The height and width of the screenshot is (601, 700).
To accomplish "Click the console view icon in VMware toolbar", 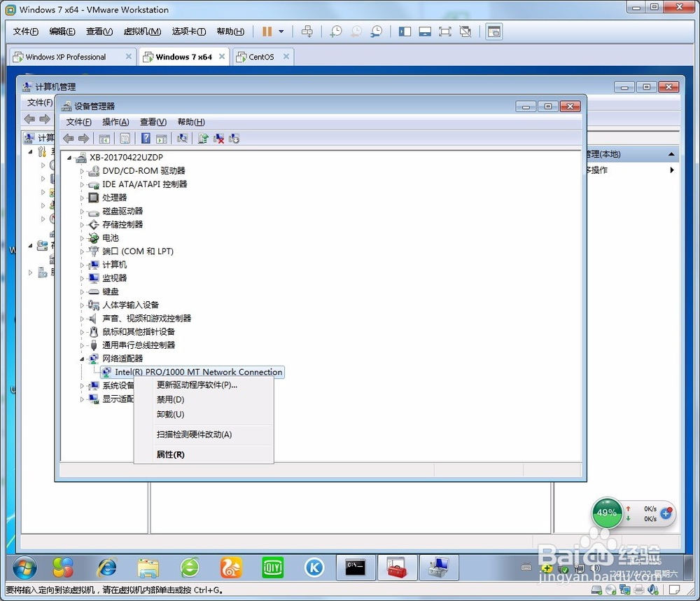I will coord(494,32).
